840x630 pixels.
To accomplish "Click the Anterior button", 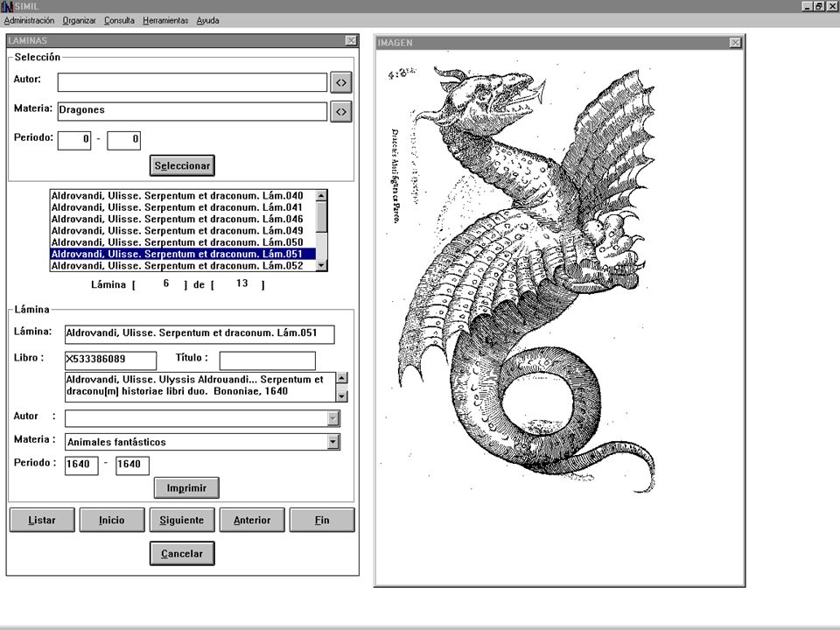I will click(x=252, y=520).
